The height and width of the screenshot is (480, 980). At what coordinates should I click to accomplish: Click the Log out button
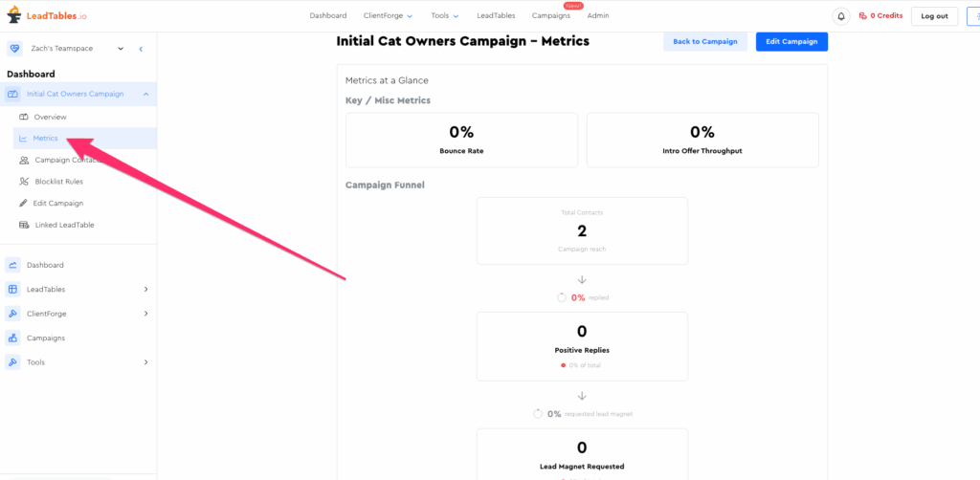pyautogui.click(x=934, y=16)
